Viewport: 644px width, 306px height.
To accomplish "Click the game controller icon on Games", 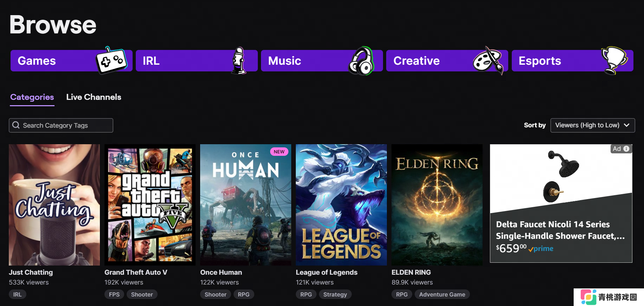I will pos(111,60).
